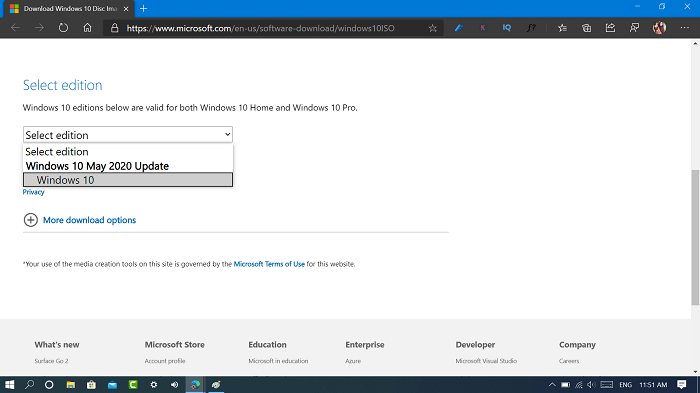Viewport: 700px width, 393px height.
Task: Click the address bar URL
Action: pos(260,28)
